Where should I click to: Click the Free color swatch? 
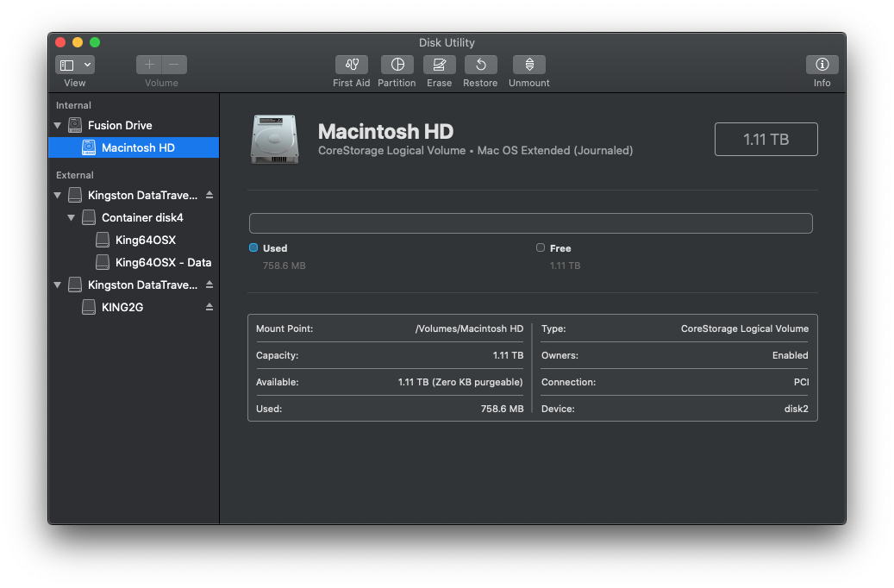pyautogui.click(x=540, y=247)
